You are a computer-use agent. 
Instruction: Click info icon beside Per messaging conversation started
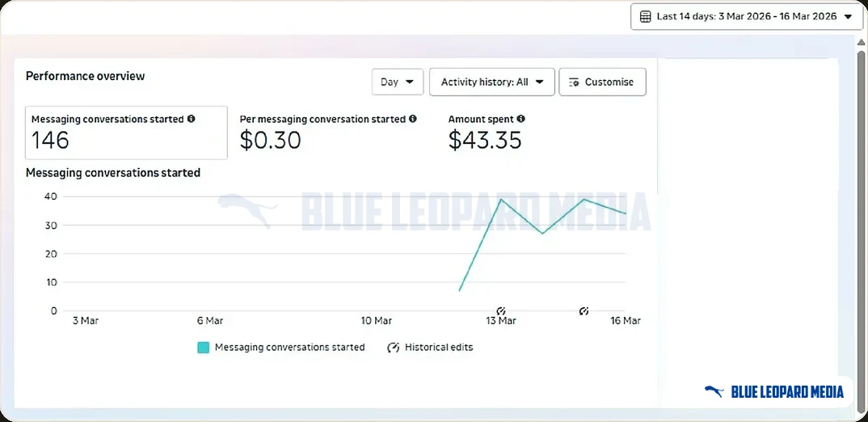click(412, 119)
